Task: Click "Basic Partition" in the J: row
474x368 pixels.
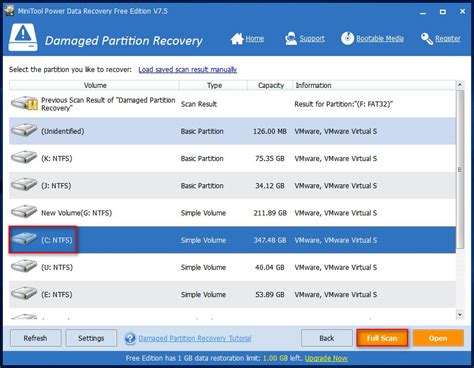Action: (x=202, y=186)
